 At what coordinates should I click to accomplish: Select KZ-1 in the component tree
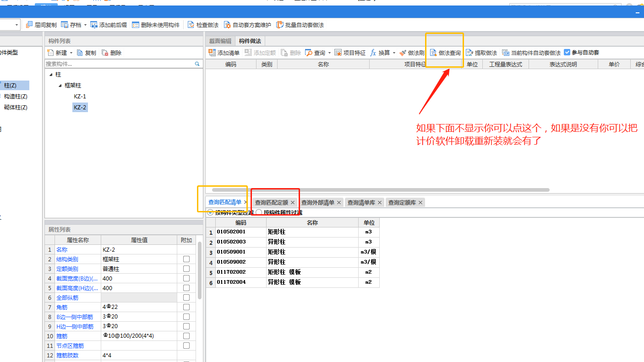click(80, 96)
